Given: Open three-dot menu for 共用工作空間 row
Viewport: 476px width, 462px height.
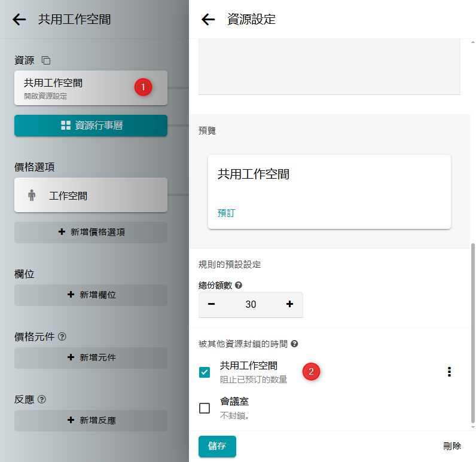Looking at the screenshot, I should click(x=449, y=372).
